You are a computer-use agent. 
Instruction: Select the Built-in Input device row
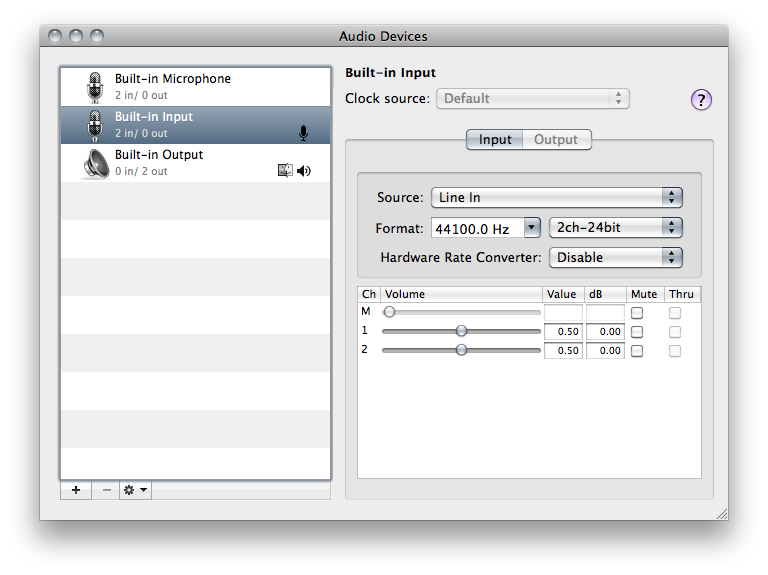click(x=195, y=125)
